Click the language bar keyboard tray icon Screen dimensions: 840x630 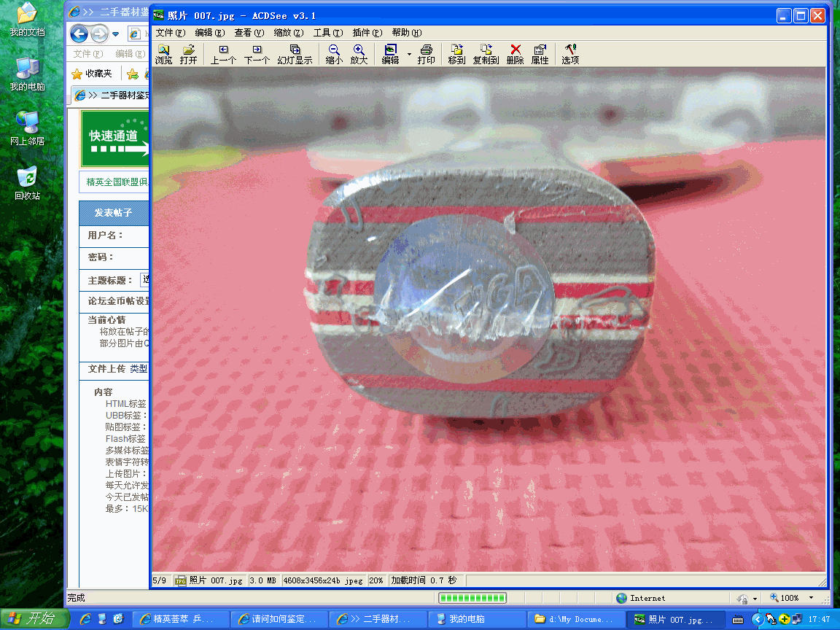[x=738, y=620]
